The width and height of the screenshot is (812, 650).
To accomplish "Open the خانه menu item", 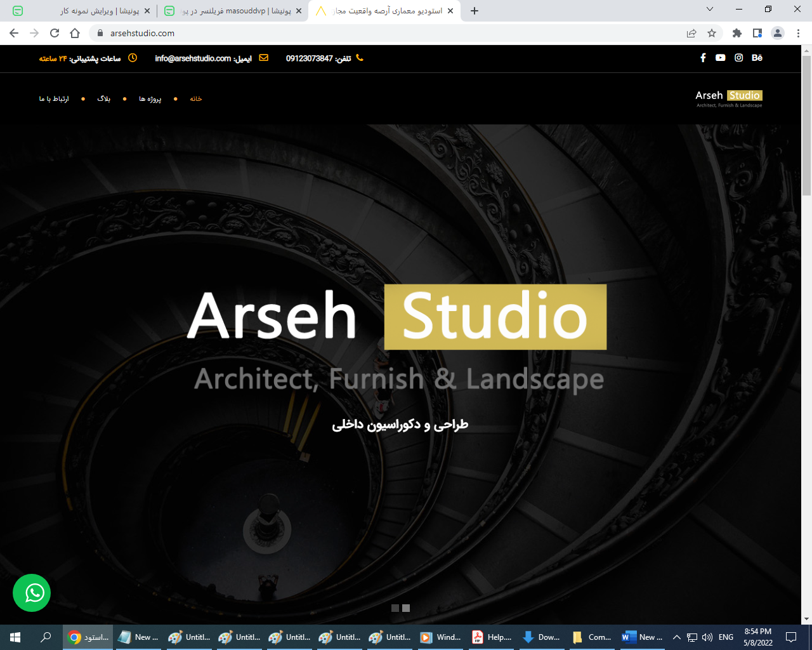I will click(x=196, y=99).
